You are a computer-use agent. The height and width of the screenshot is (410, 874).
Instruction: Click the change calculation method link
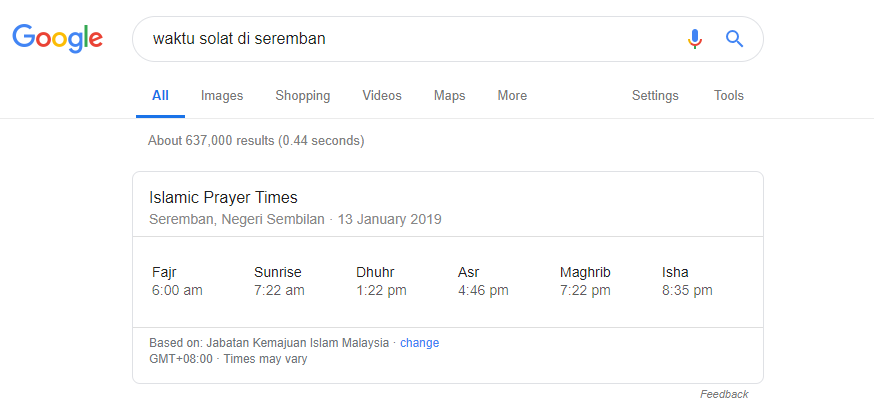coord(419,343)
